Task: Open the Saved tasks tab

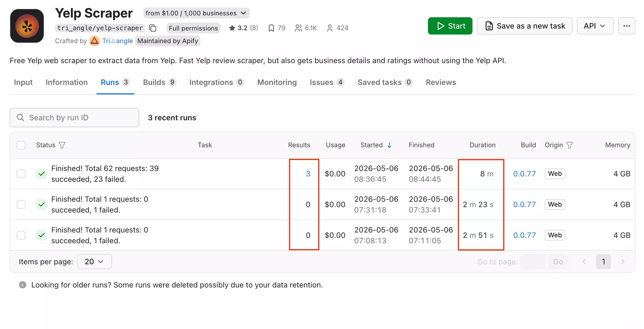Action: 385,82
